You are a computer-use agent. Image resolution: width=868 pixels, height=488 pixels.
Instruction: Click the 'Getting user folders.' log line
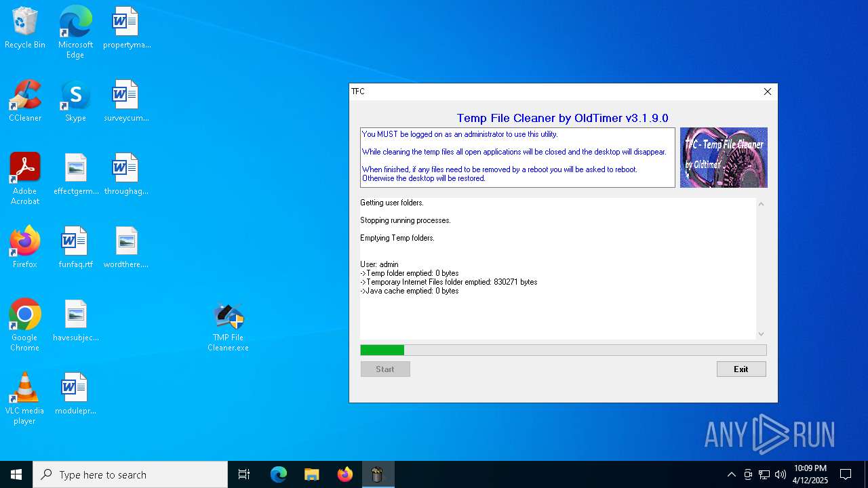(x=392, y=203)
